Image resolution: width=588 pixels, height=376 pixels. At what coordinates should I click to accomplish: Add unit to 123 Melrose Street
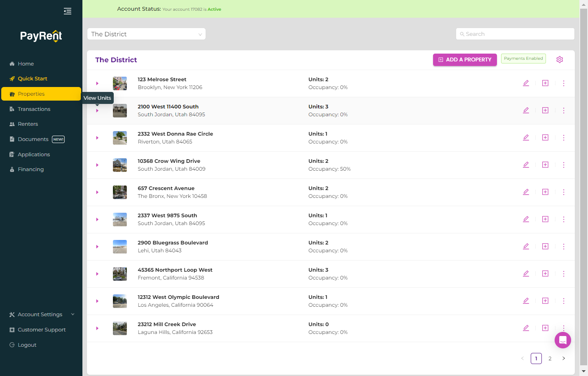click(x=545, y=83)
